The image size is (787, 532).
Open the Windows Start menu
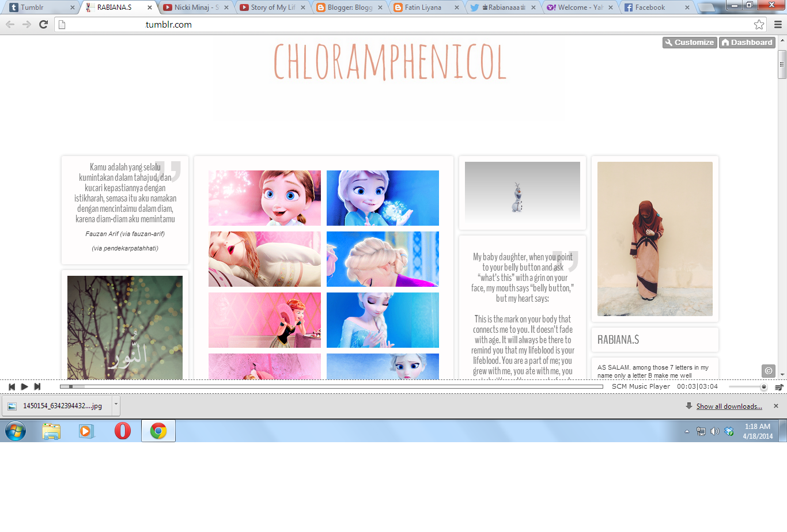tap(16, 431)
